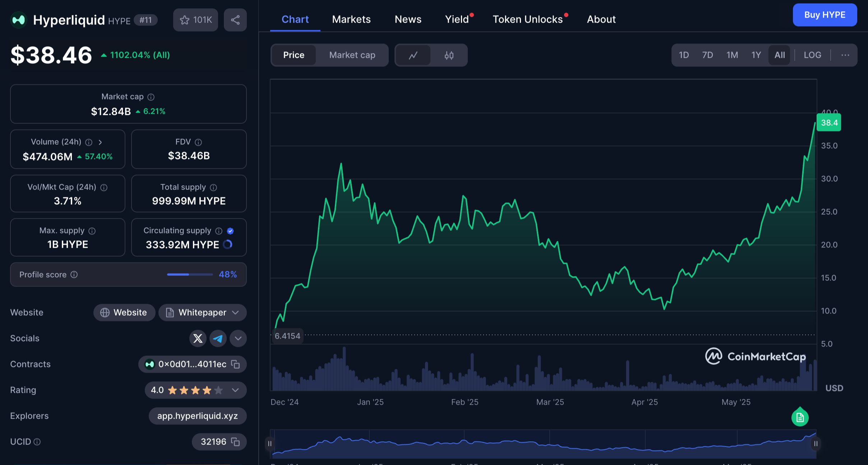Copy the UCID 32196 value
This screenshot has height=465, width=868.
(235, 442)
